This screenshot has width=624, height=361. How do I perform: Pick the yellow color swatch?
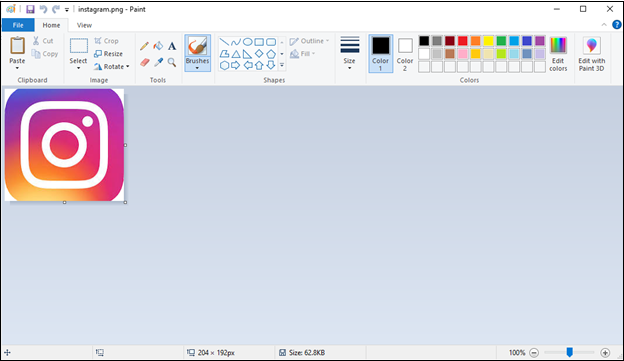tap(488, 41)
